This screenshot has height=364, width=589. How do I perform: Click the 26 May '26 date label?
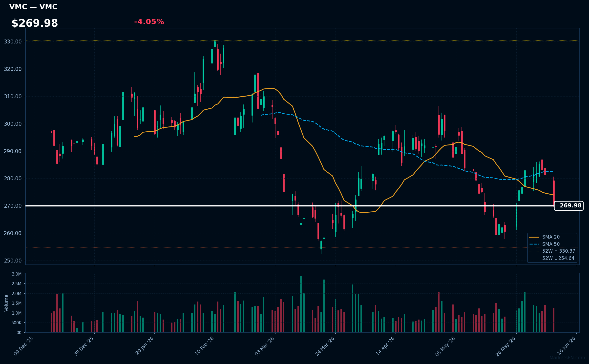point(505,346)
